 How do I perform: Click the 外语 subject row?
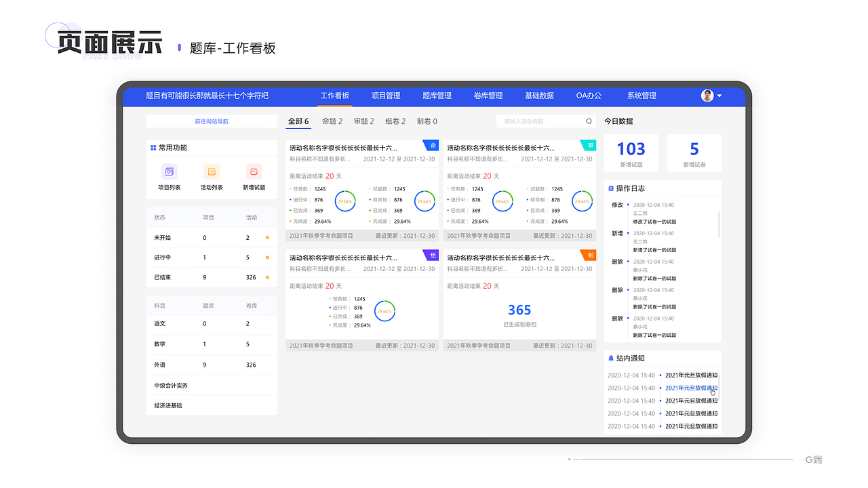click(x=212, y=365)
